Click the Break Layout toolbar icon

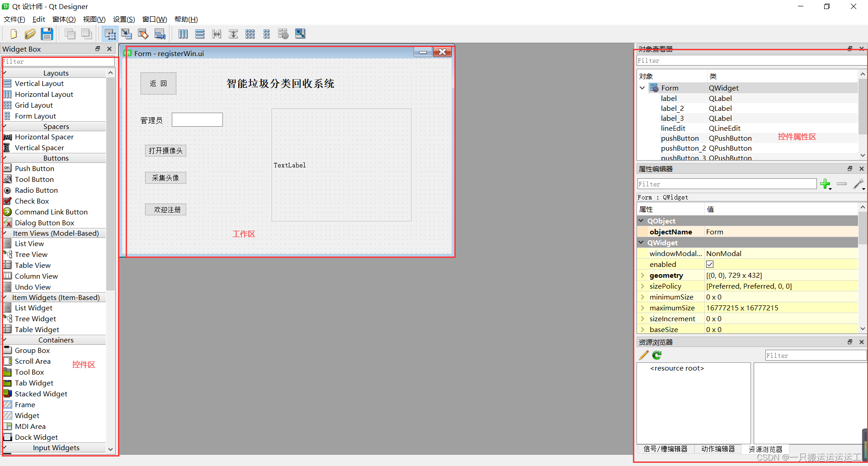(x=283, y=34)
